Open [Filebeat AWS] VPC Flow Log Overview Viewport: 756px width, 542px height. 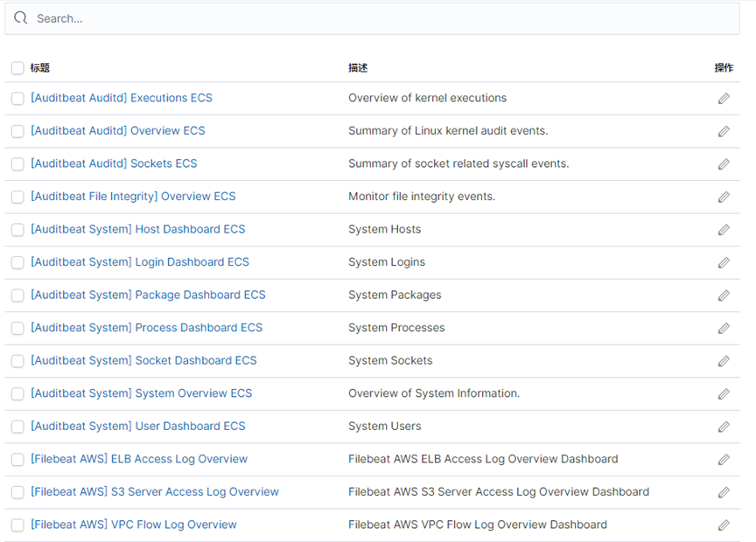click(134, 525)
